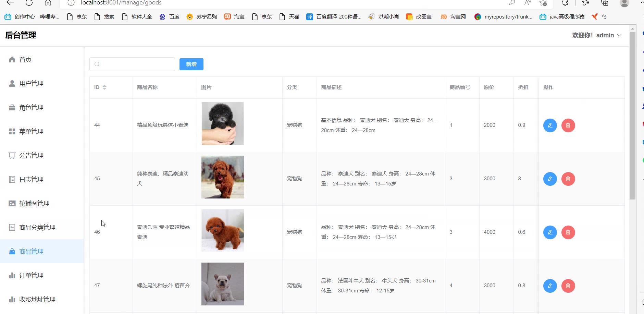Open 用户管理 in the sidebar
Image resolution: width=644 pixels, height=314 pixels.
click(x=42, y=84)
